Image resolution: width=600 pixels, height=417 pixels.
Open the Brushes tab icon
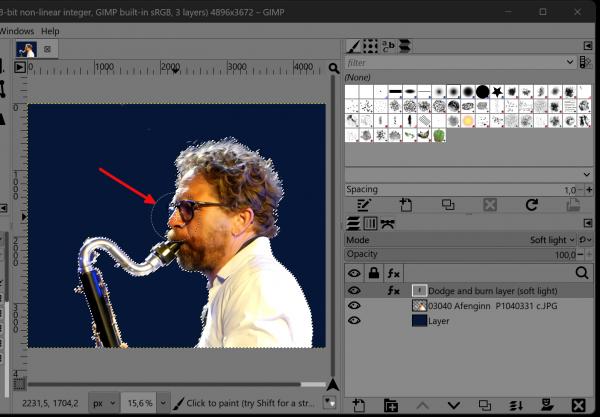354,46
